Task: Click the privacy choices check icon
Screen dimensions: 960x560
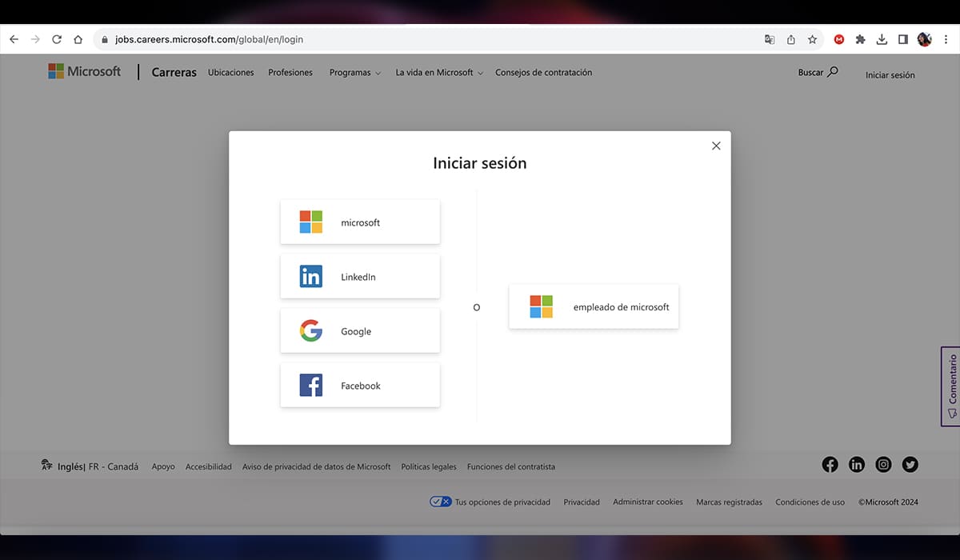Action: tap(441, 502)
